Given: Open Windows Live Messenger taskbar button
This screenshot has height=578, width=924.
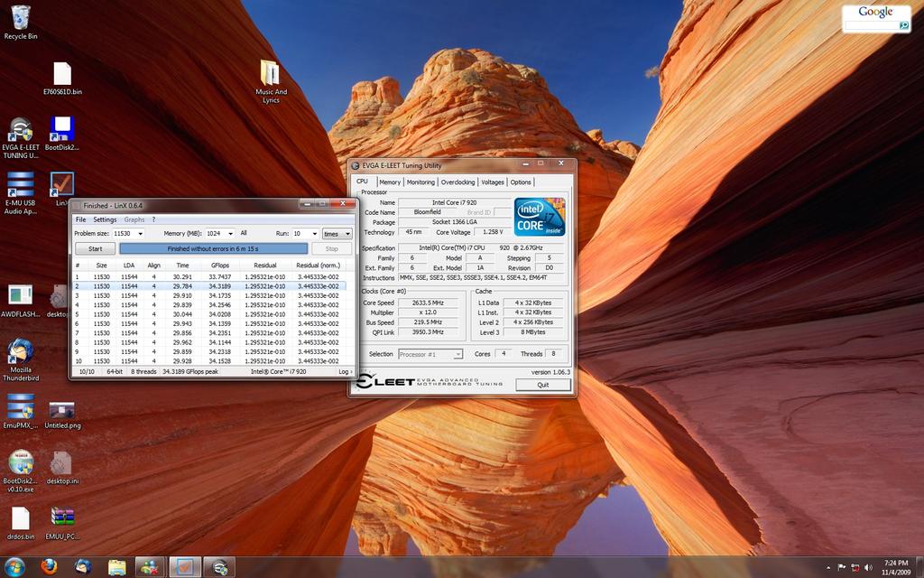Looking at the screenshot, I should 151,567.
